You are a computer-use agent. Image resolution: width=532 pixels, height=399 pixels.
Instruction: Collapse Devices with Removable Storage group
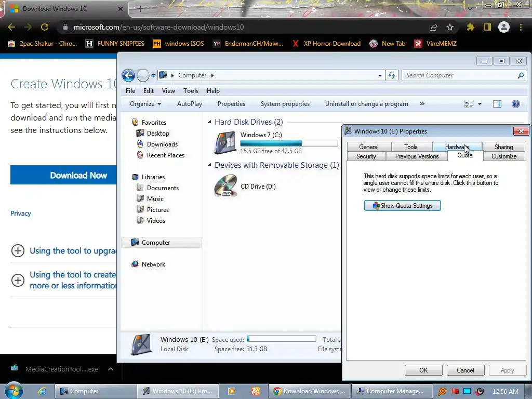point(209,165)
